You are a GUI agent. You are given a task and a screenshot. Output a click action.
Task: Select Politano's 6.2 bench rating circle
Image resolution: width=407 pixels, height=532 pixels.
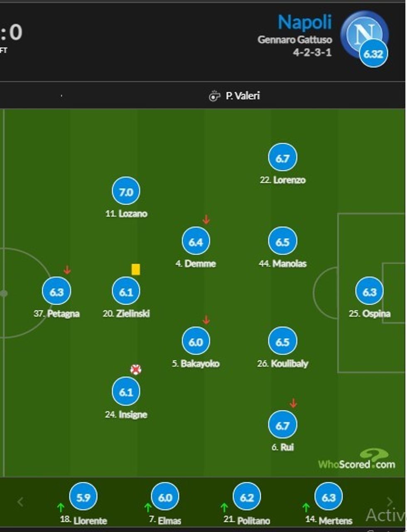(x=247, y=497)
